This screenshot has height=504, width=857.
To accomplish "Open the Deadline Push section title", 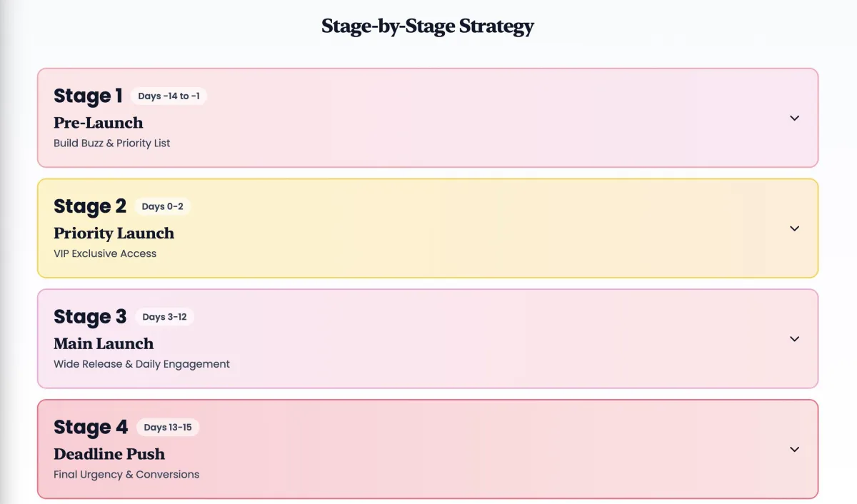I will (x=109, y=454).
